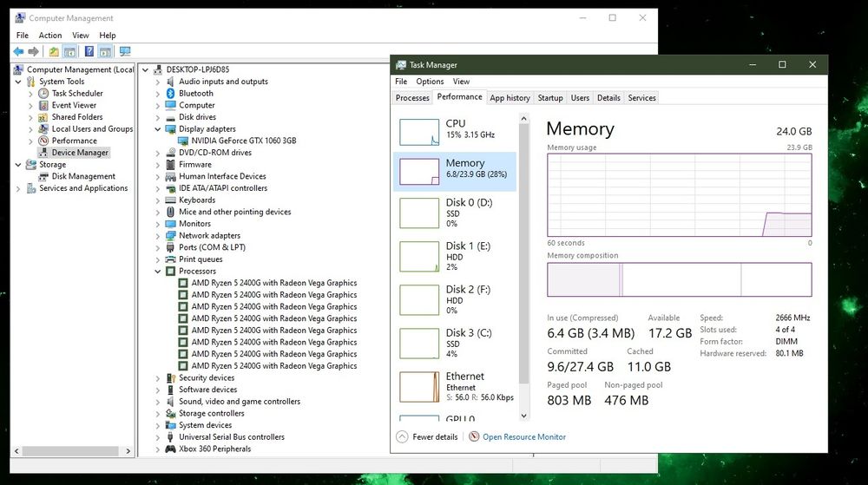Viewport: 868px width, 485px height.
Task: Click the Fewer details up-arrow icon
Action: click(x=403, y=437)
